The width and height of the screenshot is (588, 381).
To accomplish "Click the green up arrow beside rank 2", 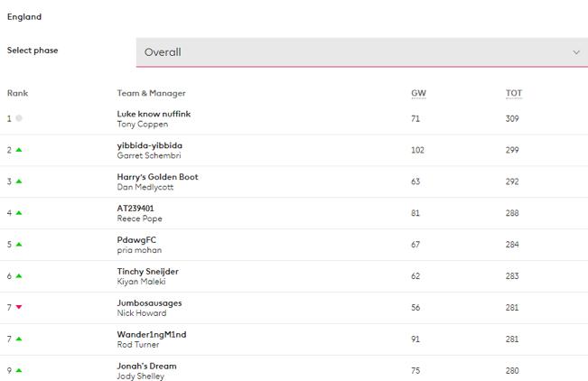I will tap(19, 150).
